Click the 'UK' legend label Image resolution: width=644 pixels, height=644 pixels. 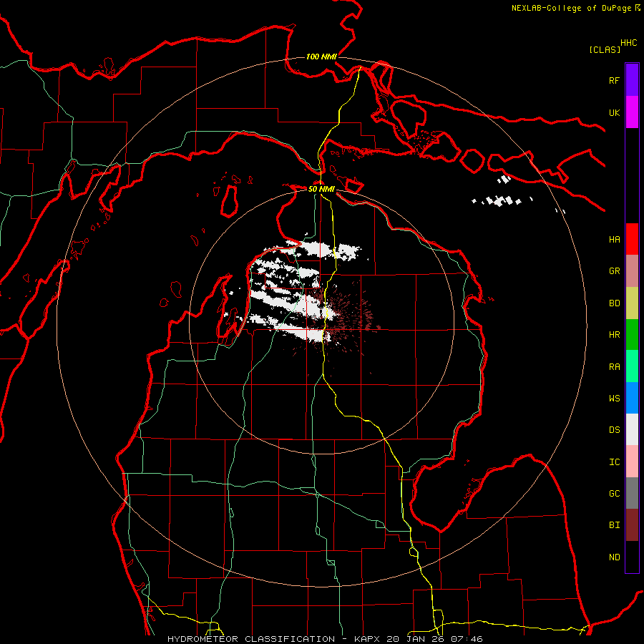pos(614,112)
